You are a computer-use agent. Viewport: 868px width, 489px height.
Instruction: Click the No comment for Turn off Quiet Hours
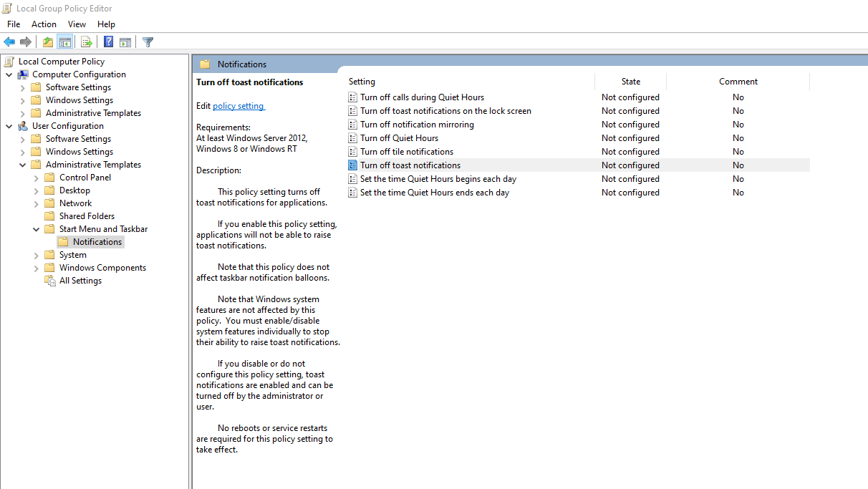[x=738, y=138]
